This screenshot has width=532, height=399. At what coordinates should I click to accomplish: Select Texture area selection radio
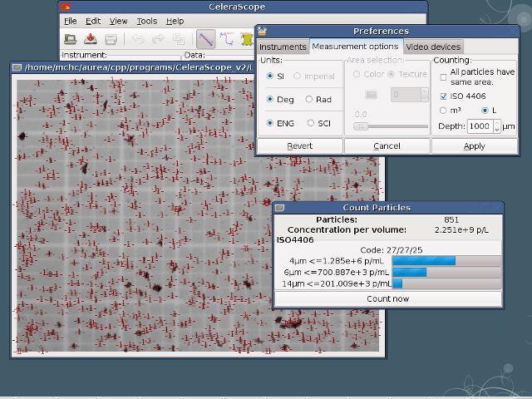click(392, 74)
